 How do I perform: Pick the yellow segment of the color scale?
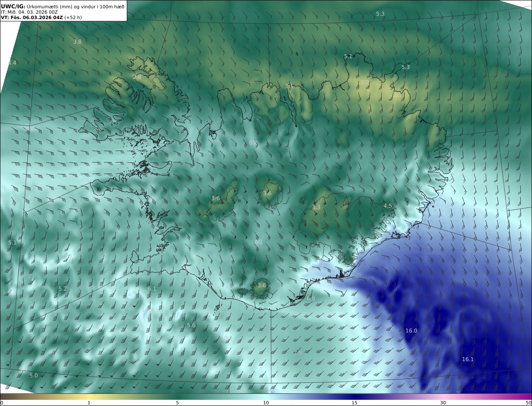coord(89,397)
